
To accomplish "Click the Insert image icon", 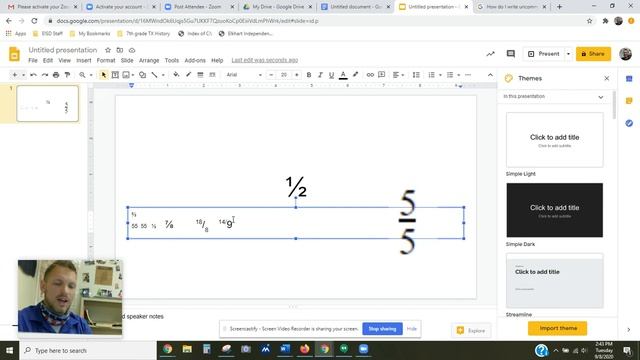I will click(x=126, y=75).
